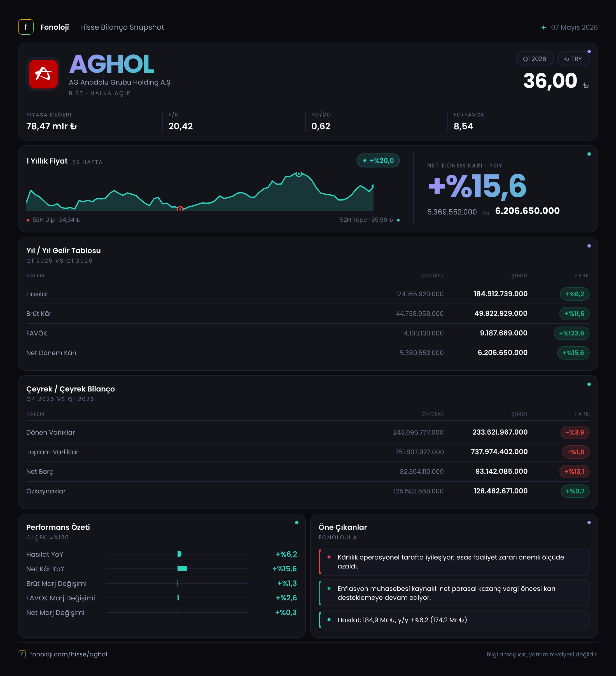Click the "Performans Özeti" heading
Screen dimensions: 616x676
pyautogui.click(x=58, y=527)
